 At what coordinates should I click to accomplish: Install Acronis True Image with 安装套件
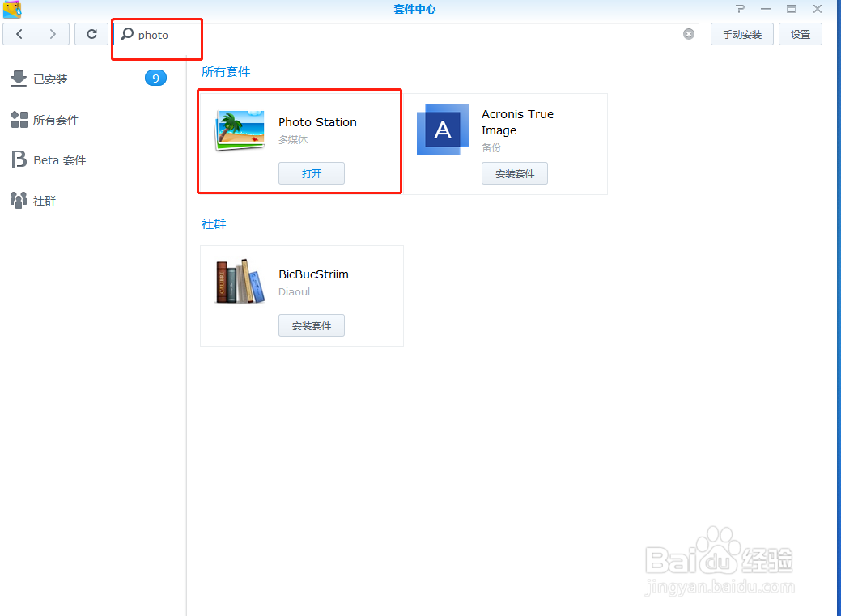pyautogui.click(x=514, y=173)
